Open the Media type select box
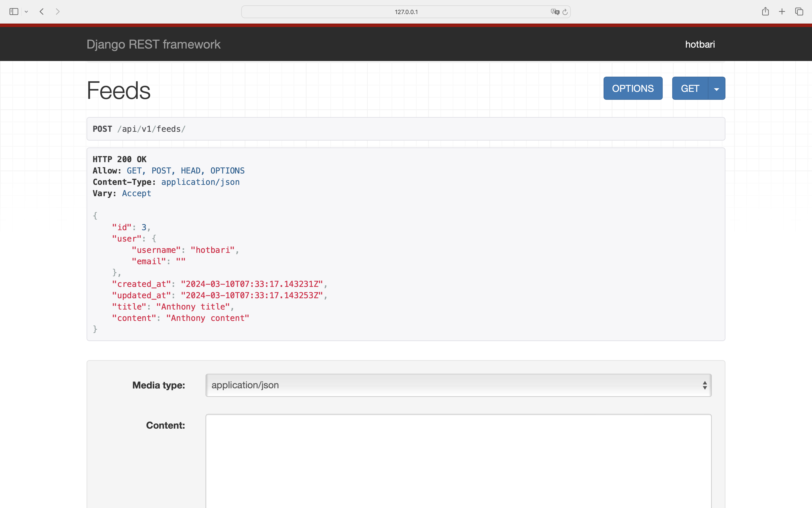 tap(458, 385)
